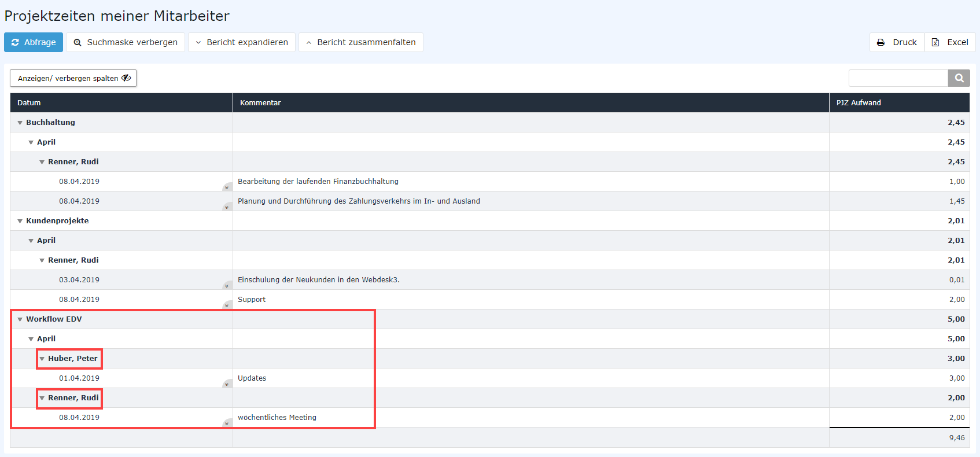980x457 pixels.
Task: Select comment 'Planung und Durchführung des Zahlungsverkehrs'
Action: tap(359, 201)
